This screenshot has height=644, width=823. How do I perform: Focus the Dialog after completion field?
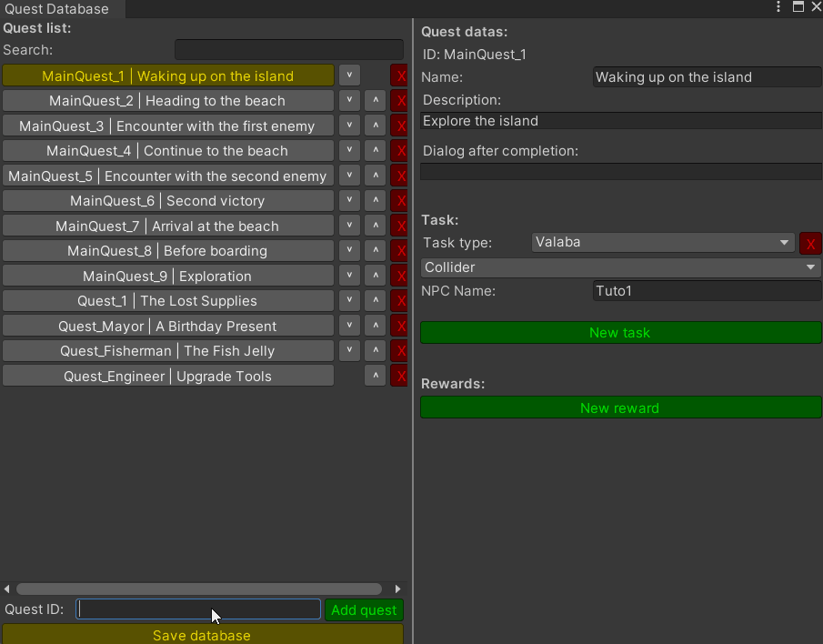coord(621,172)
